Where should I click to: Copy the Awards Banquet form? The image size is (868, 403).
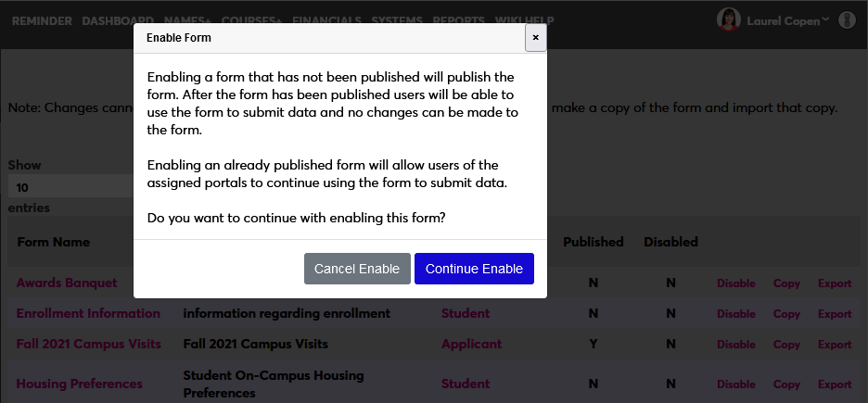click(786, 283)
